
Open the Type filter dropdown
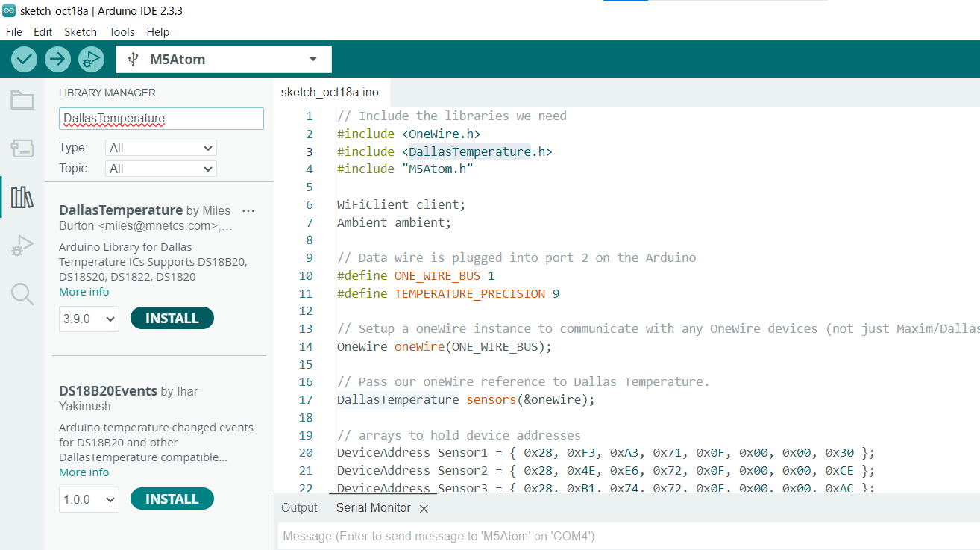161,148
